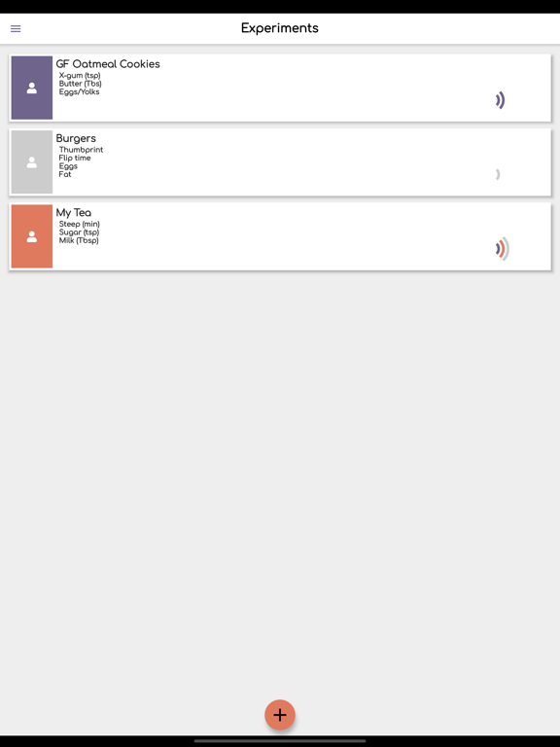The height and width of the screenshot is (747, 560).
Task: Select the Butter (Tbs) factor
Action: pos(80,84)
